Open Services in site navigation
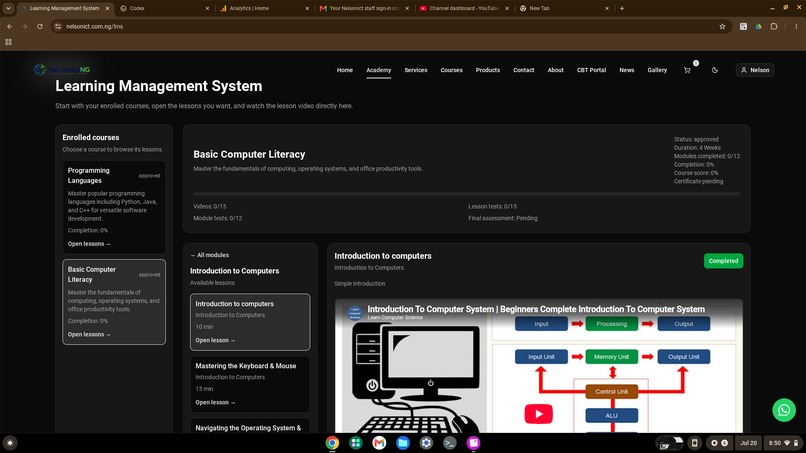 (x=415, y=70)
